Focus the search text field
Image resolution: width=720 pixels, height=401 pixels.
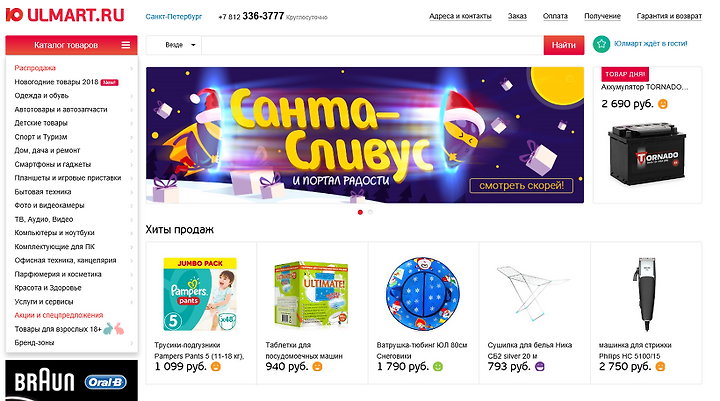(x=372, y=45)
